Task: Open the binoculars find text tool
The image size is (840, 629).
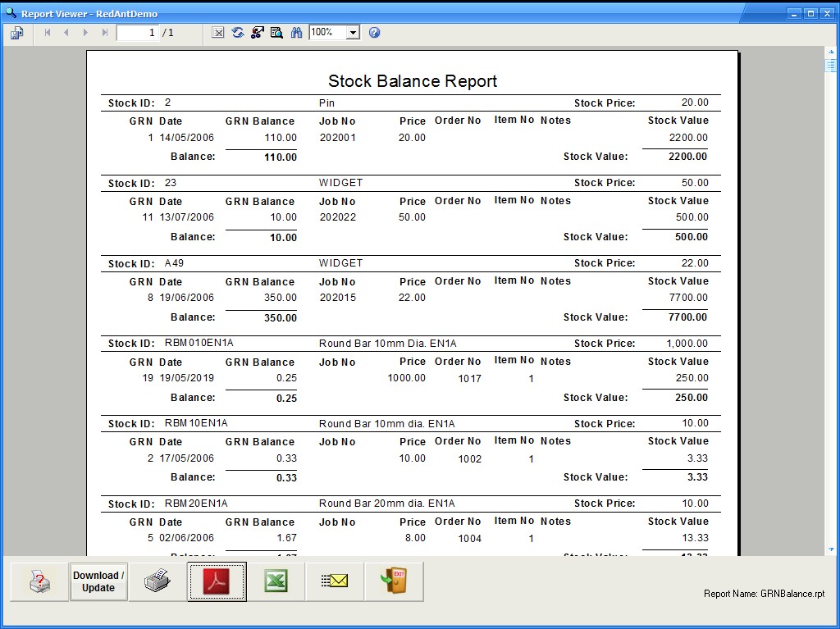Action: click(x=297, y=33)
